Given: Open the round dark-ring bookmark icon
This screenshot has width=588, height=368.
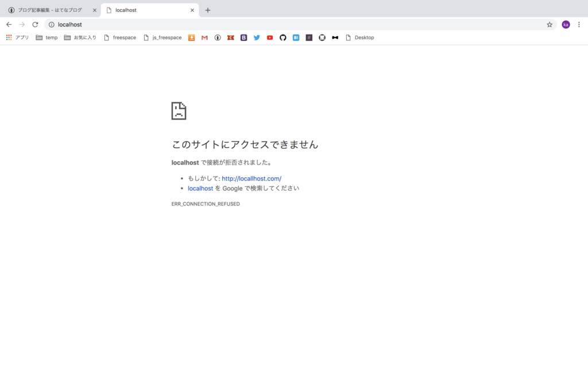Looking at the screenshot, I should (x=322, y=37).
